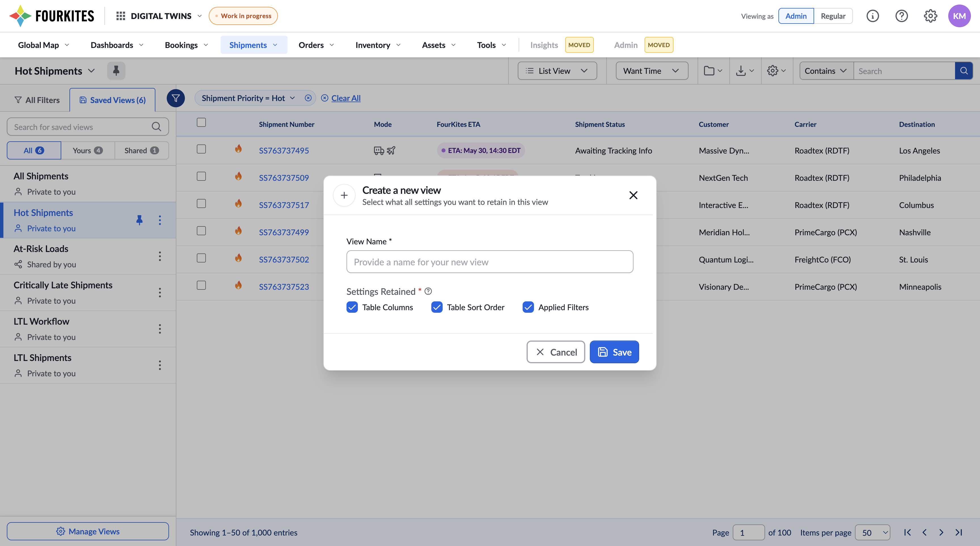
Task: Click the Settings Retained help icon
Action: (x=428, y=291)
